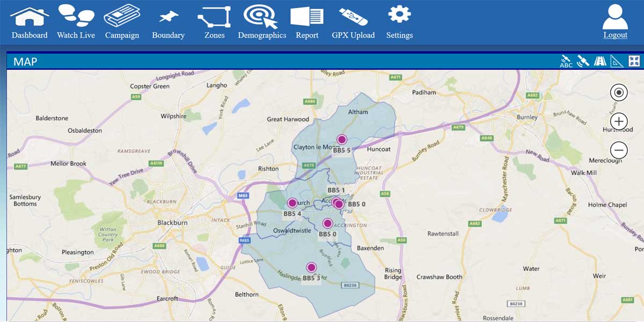The height and width of the screenshot is (322, 644).
Task: Switch to road map view
Action: pyautogui.click(x=599, y=60)
